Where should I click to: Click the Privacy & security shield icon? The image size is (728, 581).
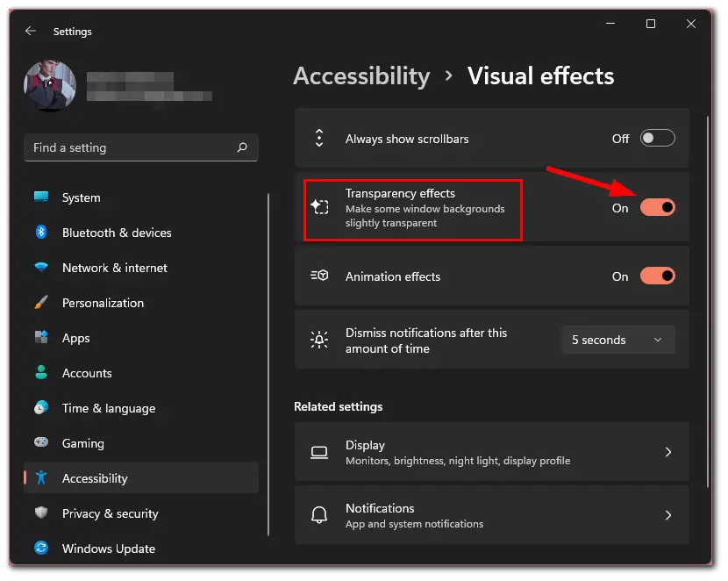pyautogui.click(x=41, y=513)
